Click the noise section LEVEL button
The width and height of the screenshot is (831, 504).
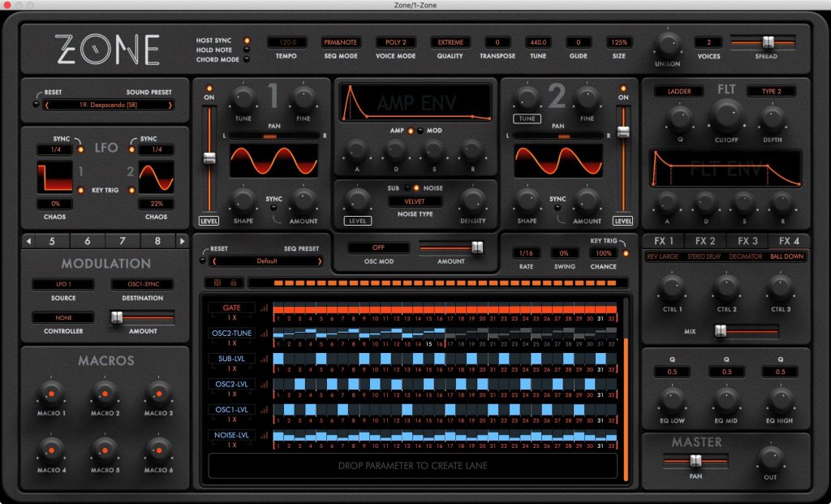[x=358, y=221]
